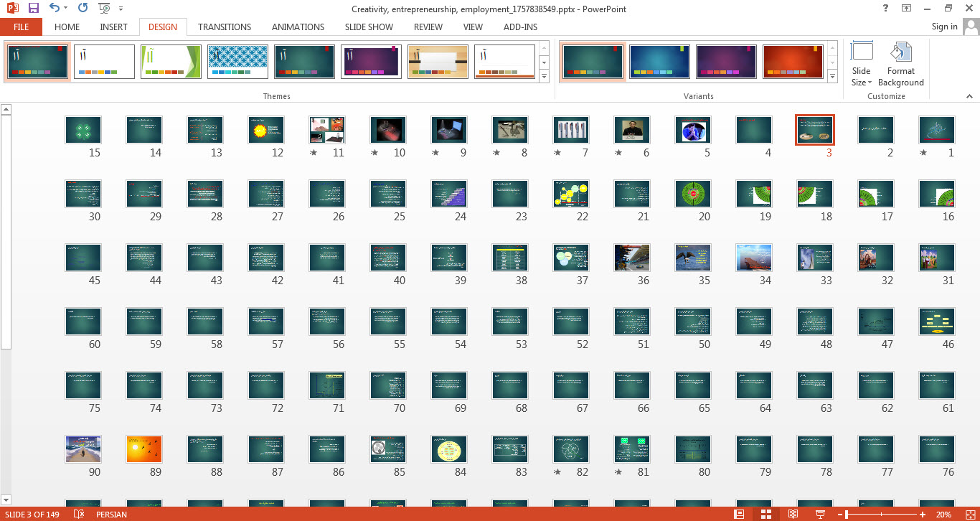980x521 pixels.
Task: Select the white Office Theme thumbnail
Action: tap(104, 62)
